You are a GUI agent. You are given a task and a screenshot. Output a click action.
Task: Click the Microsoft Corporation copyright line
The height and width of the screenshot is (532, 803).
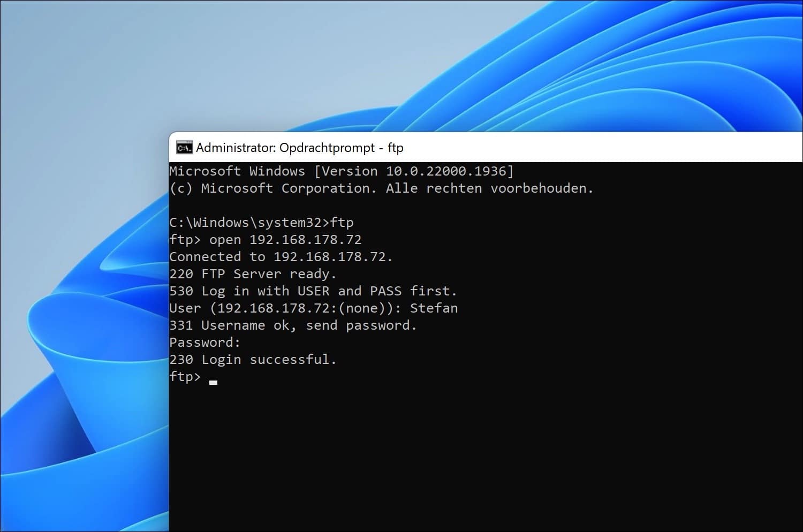(381, 188)
